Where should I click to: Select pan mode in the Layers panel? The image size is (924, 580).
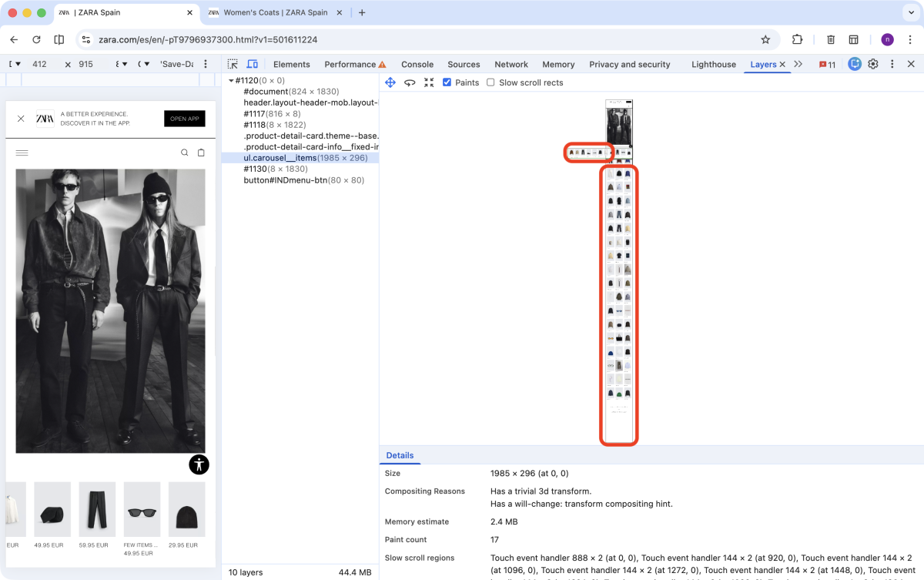tap(390, 82)
